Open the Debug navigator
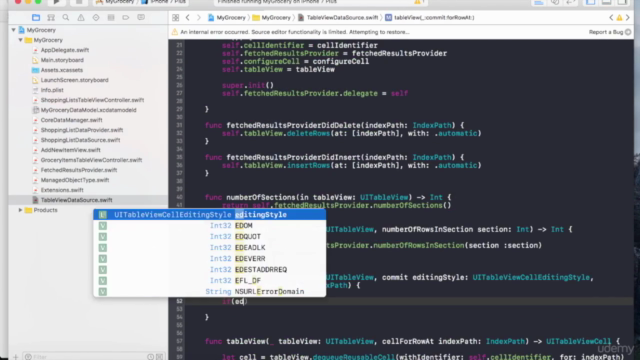Image resolution: width=640 pixels, height=360 pixels. tap(111, 18)
